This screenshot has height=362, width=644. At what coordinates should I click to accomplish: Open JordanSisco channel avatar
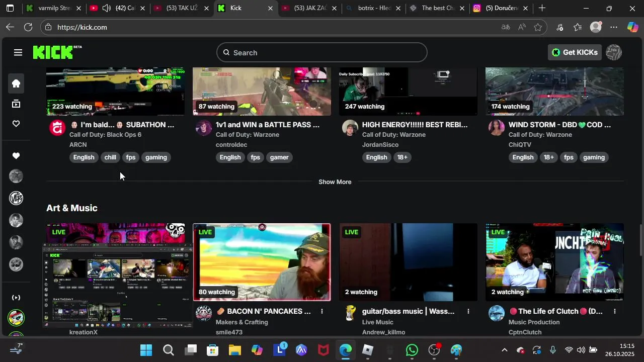(x=350, y=128)
